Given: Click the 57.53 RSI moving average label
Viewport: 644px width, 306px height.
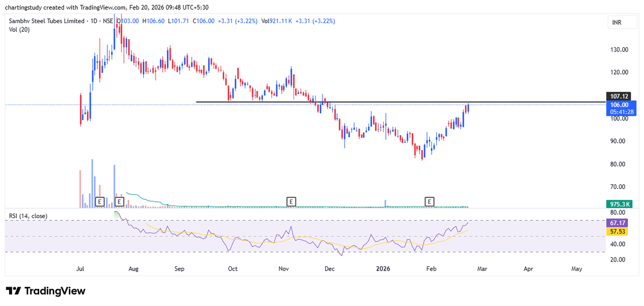Looking at the screenshot, I should pos(616,231).
